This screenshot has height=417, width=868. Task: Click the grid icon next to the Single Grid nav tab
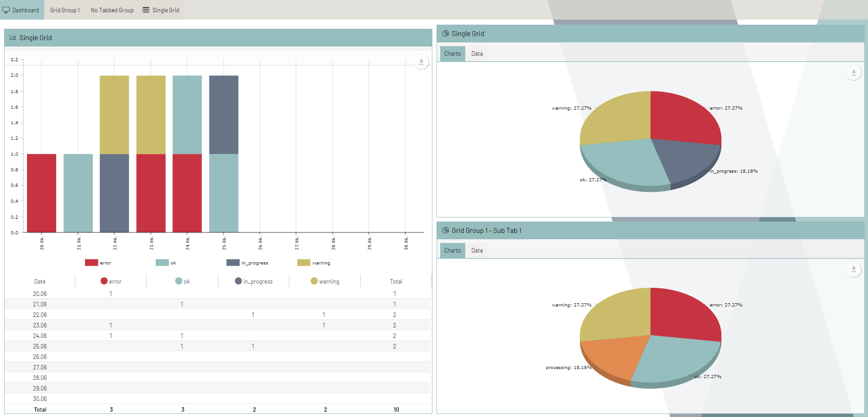pyautogui.click(x=145, y=10)
